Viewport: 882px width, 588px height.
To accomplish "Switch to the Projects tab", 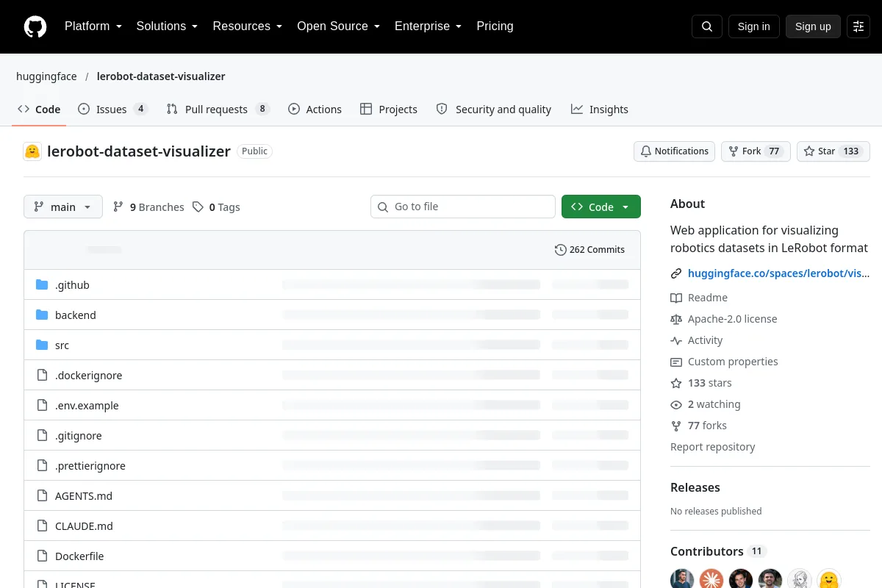I will pyautogui.click(x=389, y=110).
